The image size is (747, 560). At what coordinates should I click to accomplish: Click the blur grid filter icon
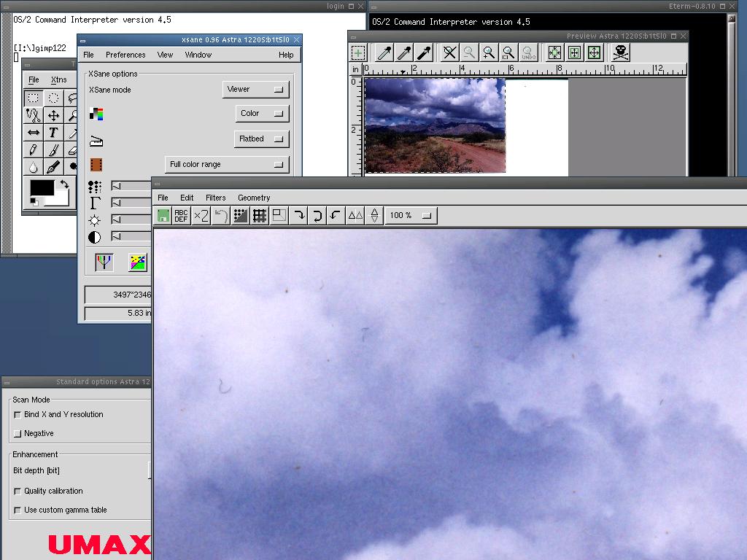(260, 216)
